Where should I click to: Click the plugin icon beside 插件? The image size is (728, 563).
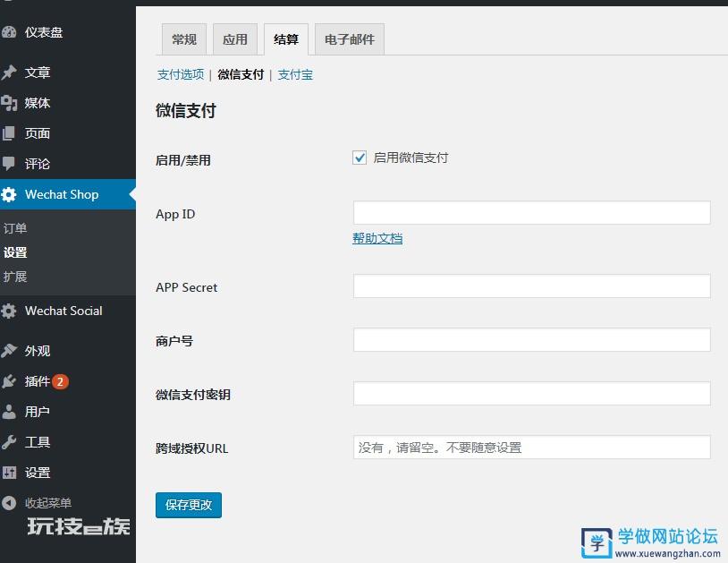point(9,381)
